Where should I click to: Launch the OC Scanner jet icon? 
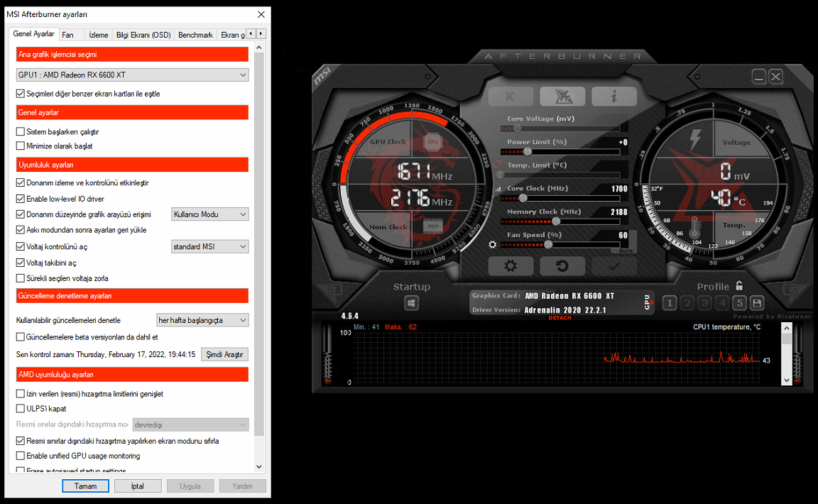562,96
